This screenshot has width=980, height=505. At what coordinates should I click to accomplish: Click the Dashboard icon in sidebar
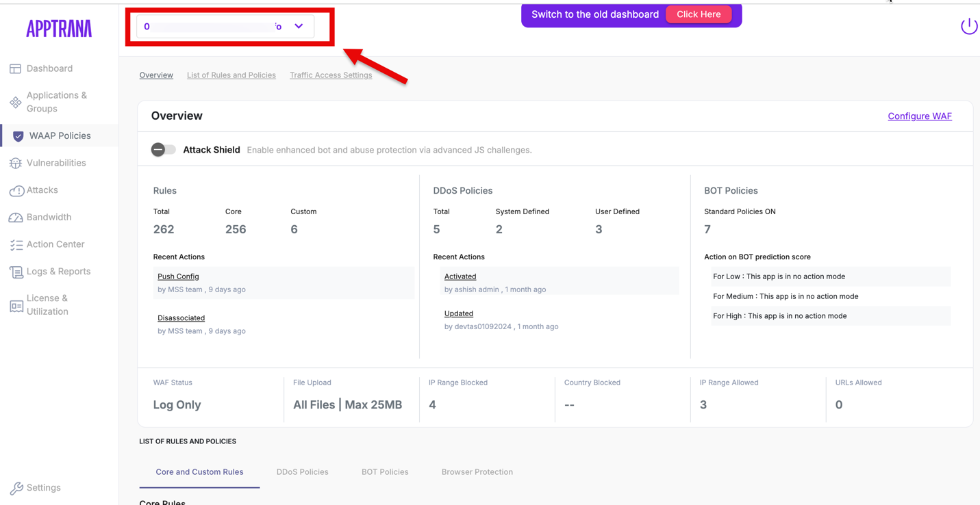click(x=15, y=68)
